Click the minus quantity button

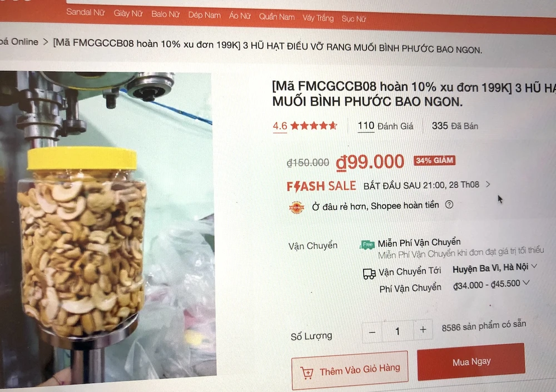click(372, 332)
